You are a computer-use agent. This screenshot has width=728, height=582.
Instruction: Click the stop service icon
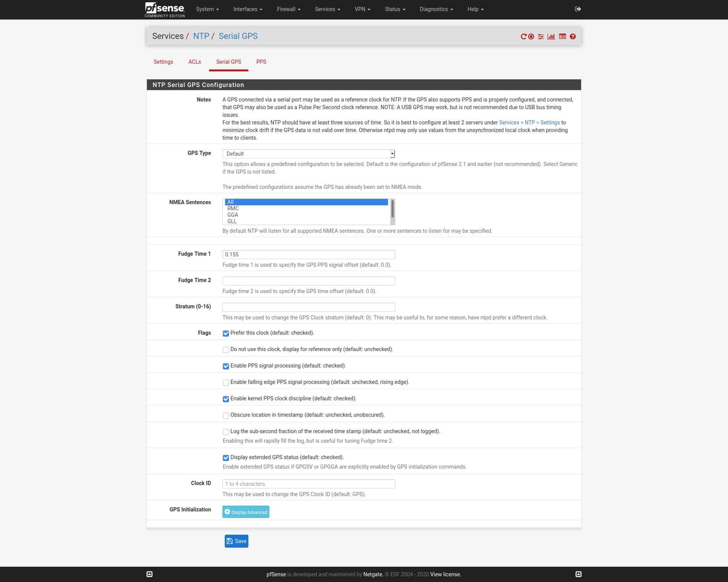531,37
